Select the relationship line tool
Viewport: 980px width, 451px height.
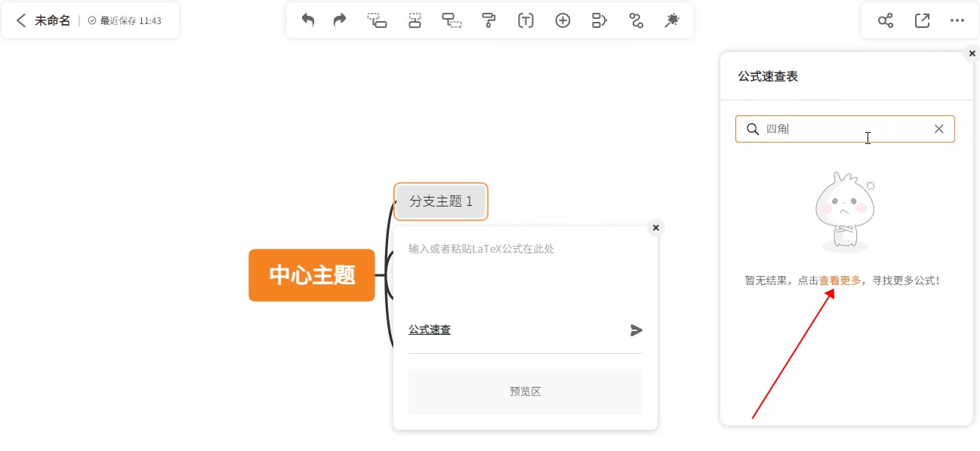pos(635,20)
